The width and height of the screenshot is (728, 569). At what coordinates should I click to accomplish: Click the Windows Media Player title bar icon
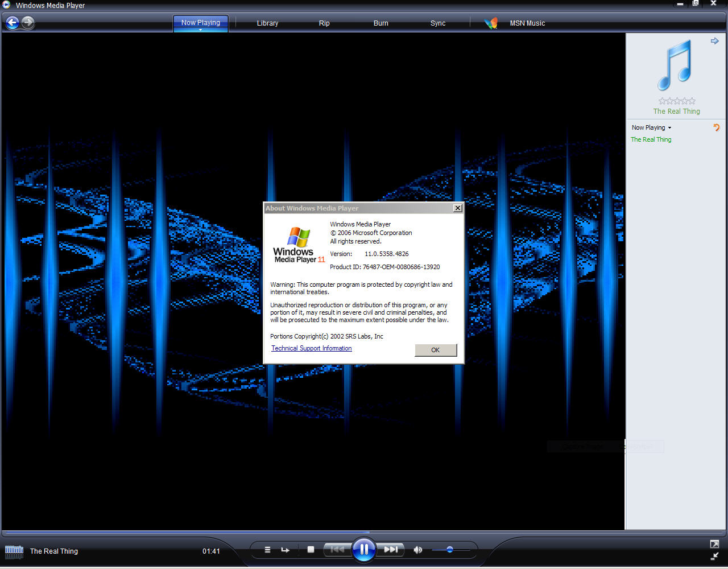[6, 5]
